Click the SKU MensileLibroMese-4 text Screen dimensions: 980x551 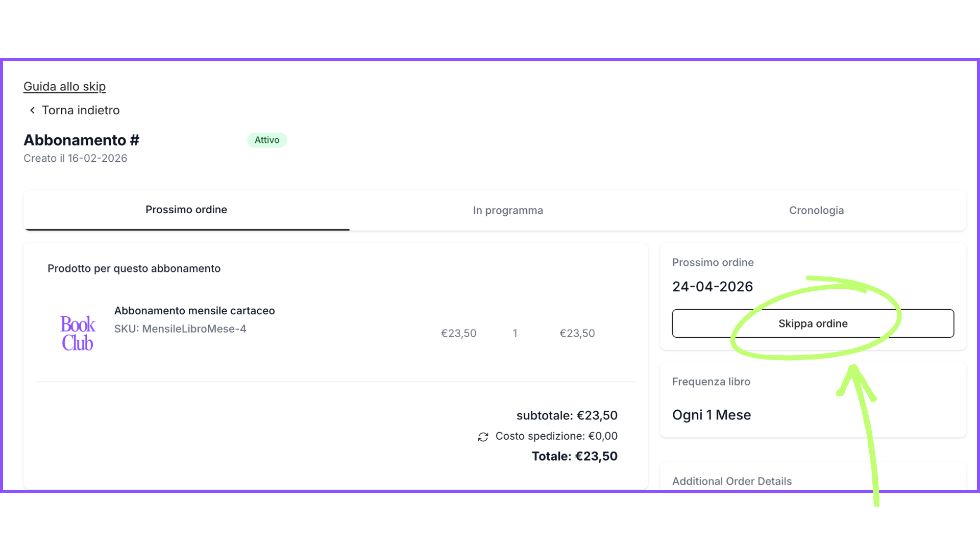(180, 329)
